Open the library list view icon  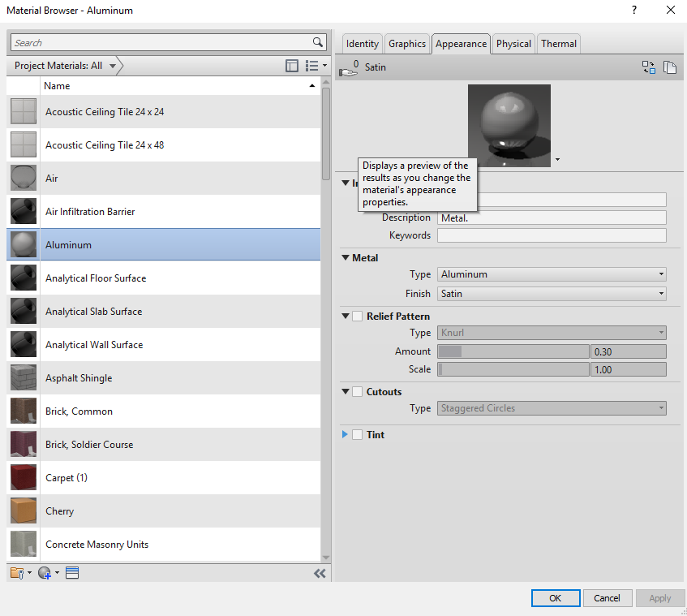tap(71, 573)
